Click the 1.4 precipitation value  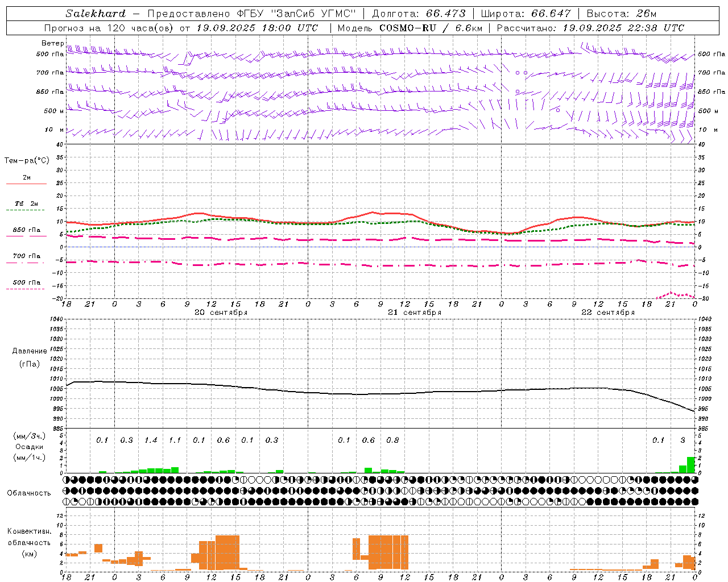[151, 440]
